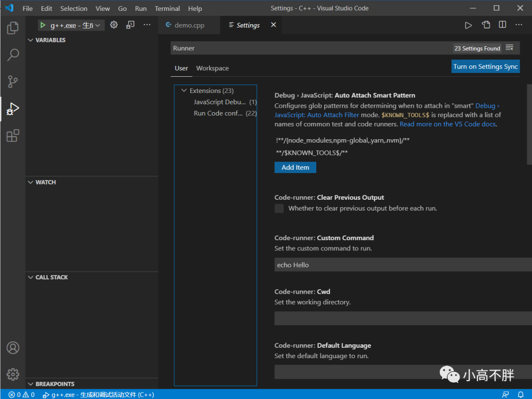This screenshot has width=532, height=399.
Task: Open the Edit menu
Action: [x=46, y=8]
